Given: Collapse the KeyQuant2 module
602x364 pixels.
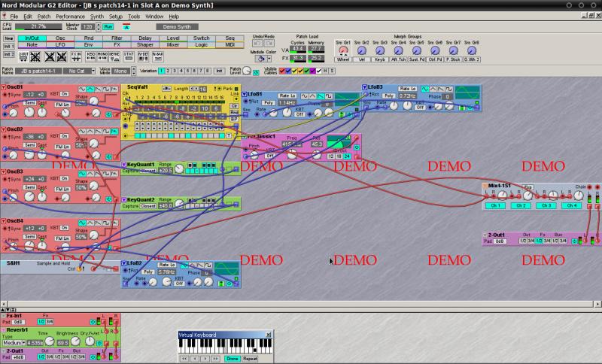Looking at the screenshot, I should (123, 200).
